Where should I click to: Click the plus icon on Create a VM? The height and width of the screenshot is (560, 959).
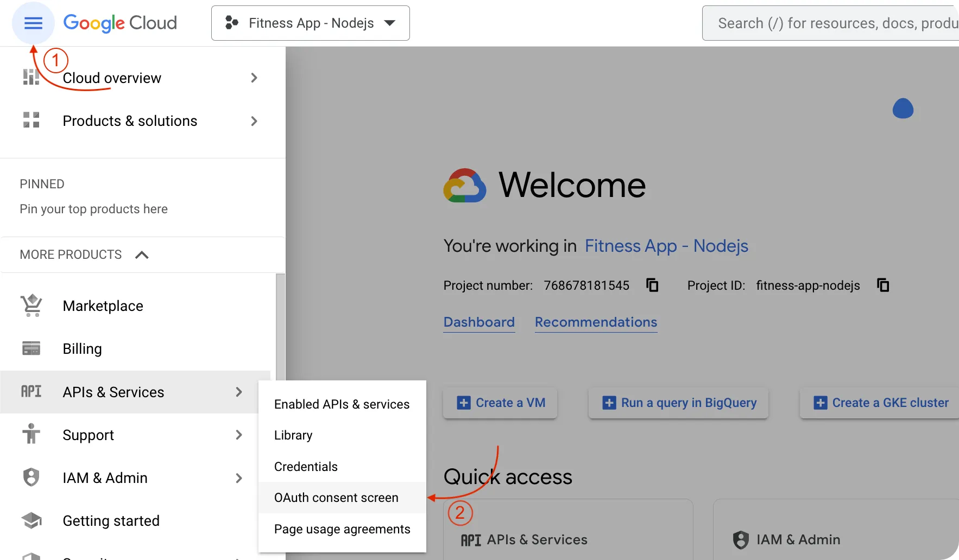(464, 403)
